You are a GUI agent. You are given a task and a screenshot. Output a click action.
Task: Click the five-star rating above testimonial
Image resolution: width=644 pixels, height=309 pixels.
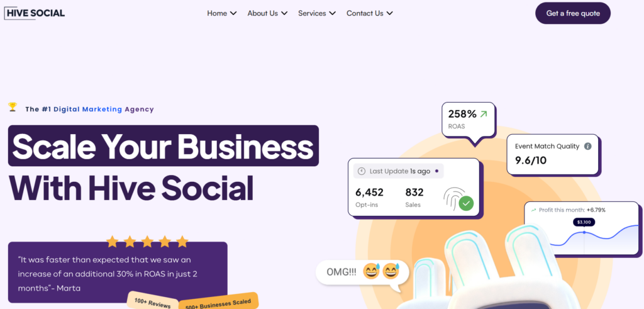[x=147, y=242]
